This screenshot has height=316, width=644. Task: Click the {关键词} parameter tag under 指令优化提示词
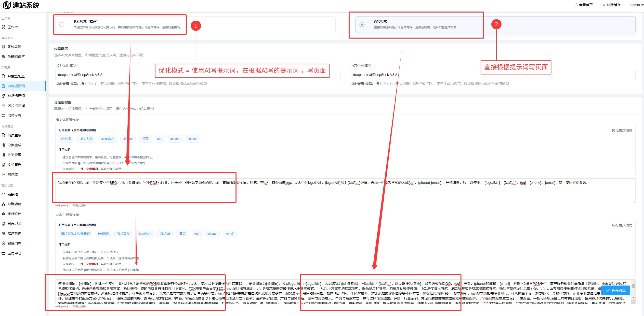[66, 139]
